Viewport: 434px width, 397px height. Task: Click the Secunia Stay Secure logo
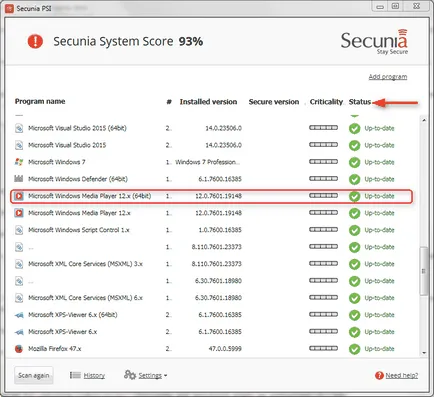click(374, 42)
